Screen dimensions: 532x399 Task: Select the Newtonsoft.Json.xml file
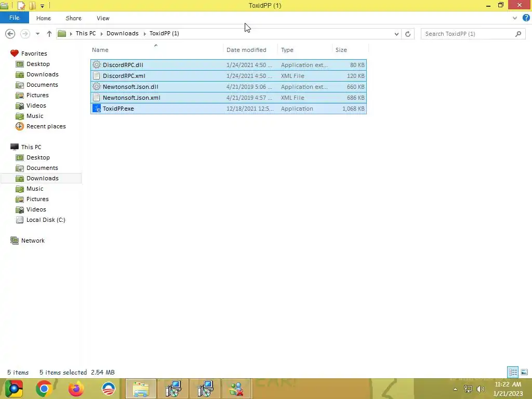click(229, 97)
